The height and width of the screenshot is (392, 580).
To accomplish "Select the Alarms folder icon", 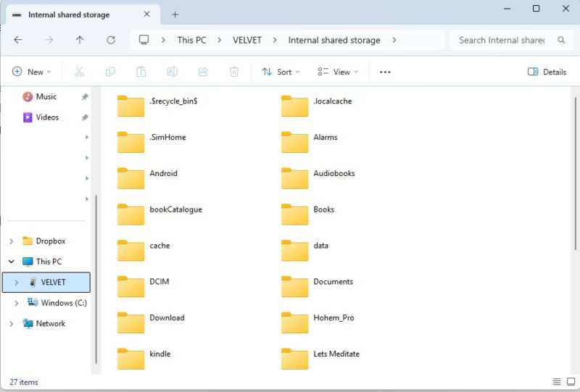I will click(294, 142).
